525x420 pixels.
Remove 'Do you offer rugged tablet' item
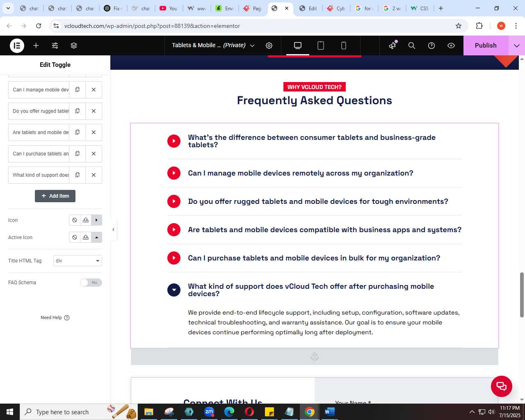coord(94,111)
